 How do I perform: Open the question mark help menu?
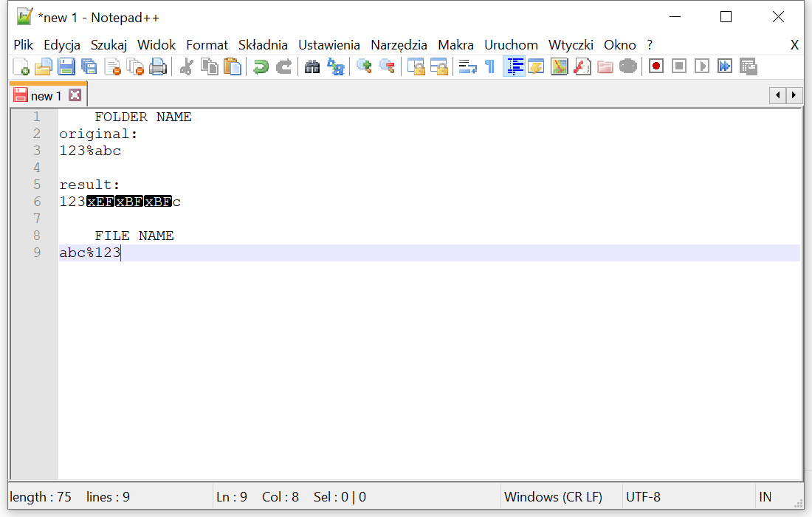pyautogui.click(x=650, y=45)
